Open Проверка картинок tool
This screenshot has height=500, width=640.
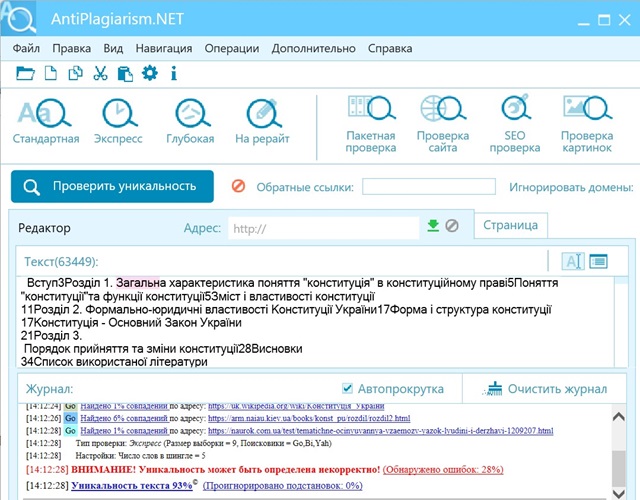tap(587, 124)
